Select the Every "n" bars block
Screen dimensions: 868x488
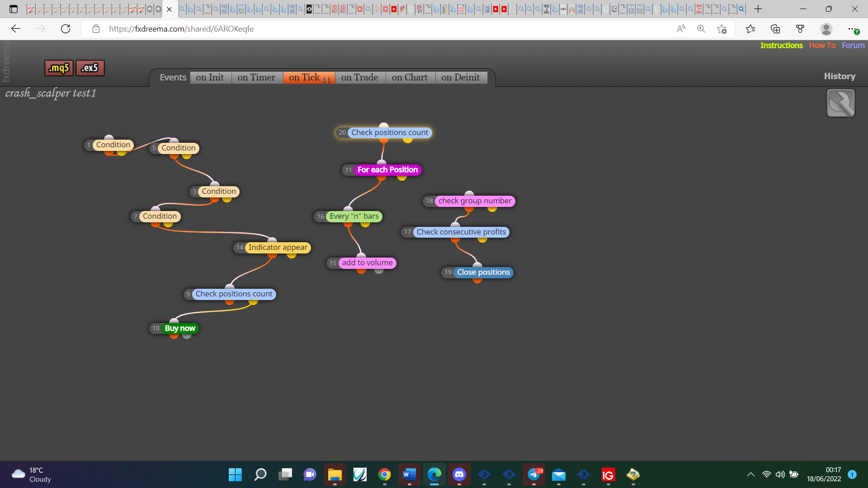(x=354, y=216)
